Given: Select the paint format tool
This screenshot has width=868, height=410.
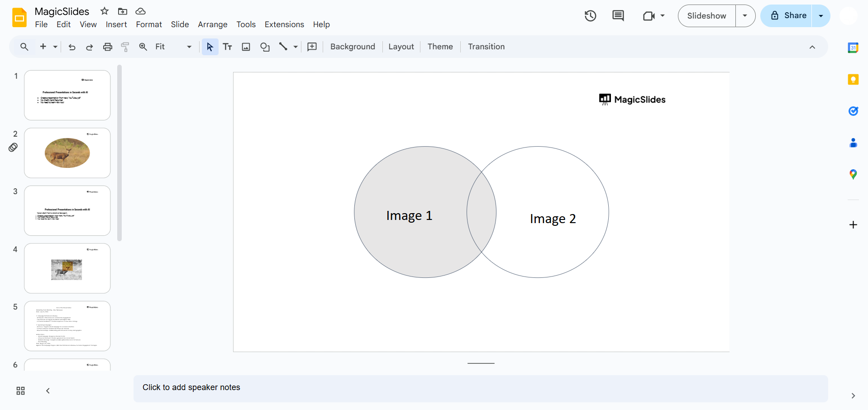Looking at the screenshot, I should [125, 47].
